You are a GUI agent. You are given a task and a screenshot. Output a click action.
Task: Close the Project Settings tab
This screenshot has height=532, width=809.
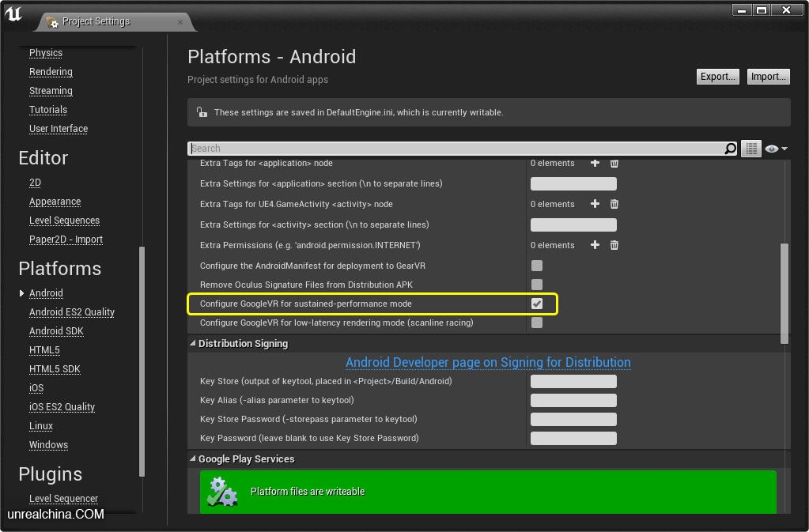180,21
